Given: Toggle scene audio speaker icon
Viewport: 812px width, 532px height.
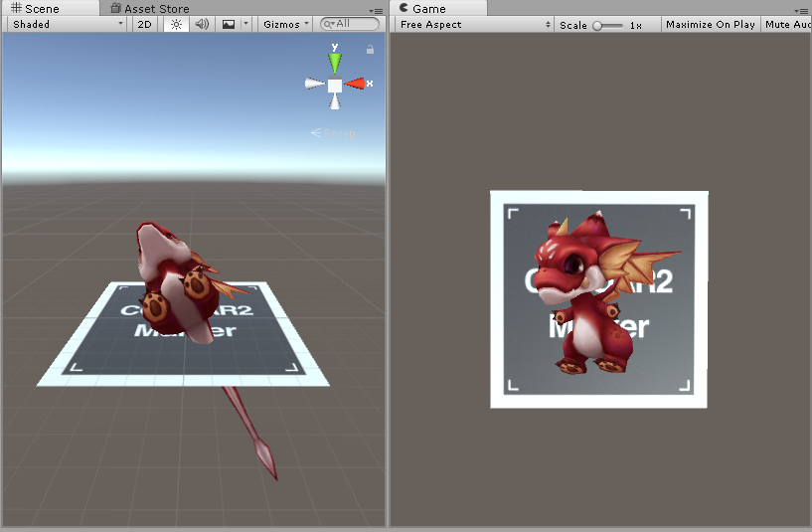Looking at the screenshot, I should [x=202, y=24].
